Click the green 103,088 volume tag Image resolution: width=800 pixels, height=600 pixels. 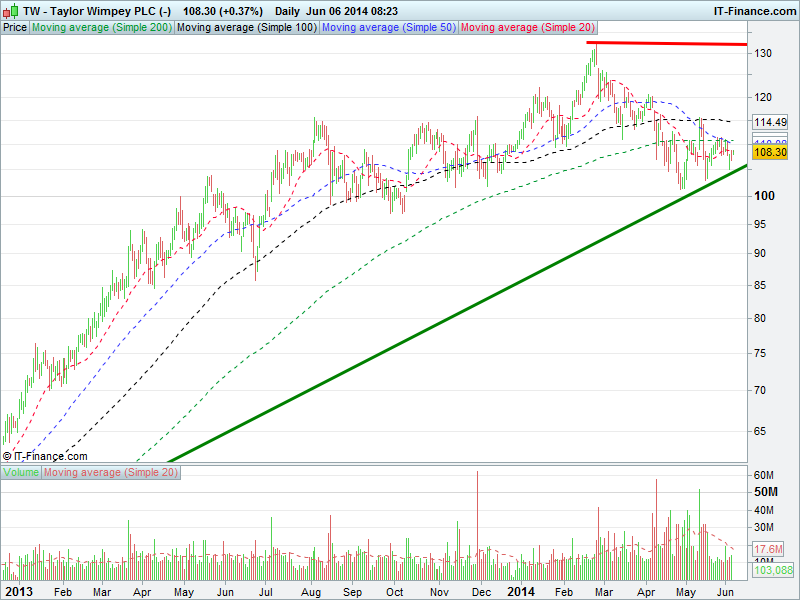coord(772,569)
